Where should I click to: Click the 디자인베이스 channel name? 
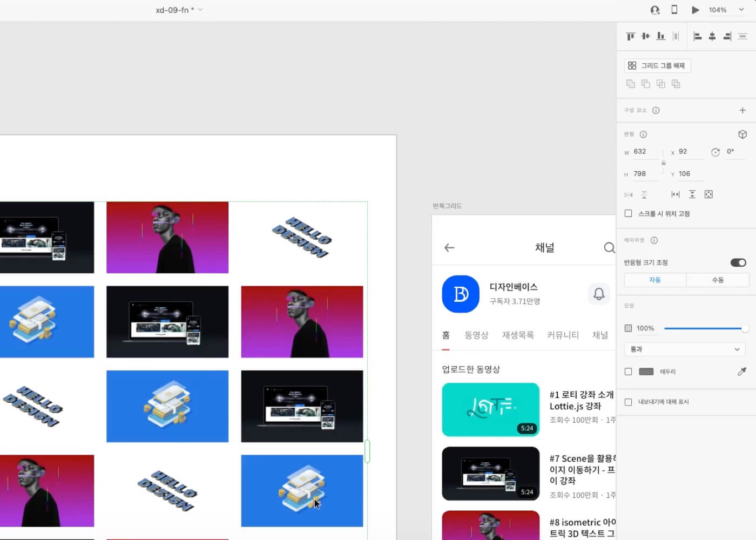[x=514, y=287]
